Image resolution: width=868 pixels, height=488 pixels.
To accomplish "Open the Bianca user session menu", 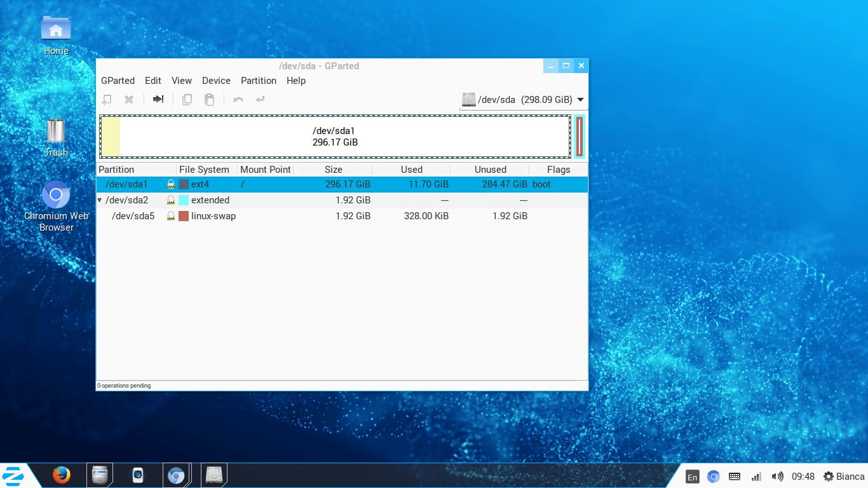I will pos(844,476).
